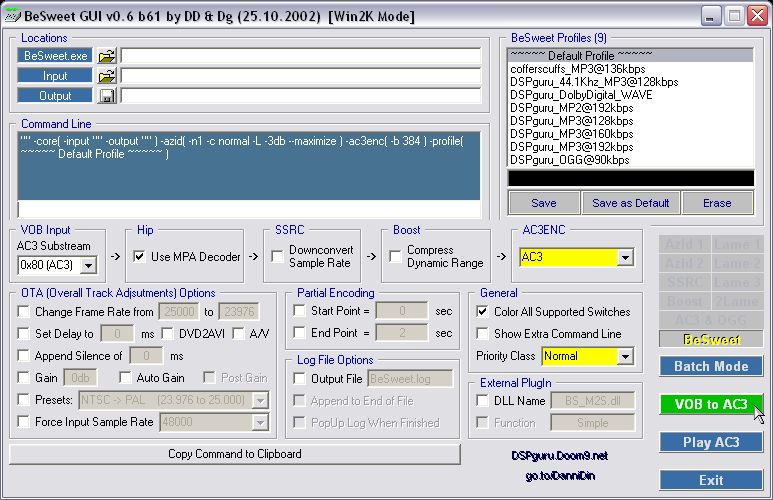Screen dimensions: 773x500
Task: Click the blue Input label button
Action: click(x=55, y=76)
